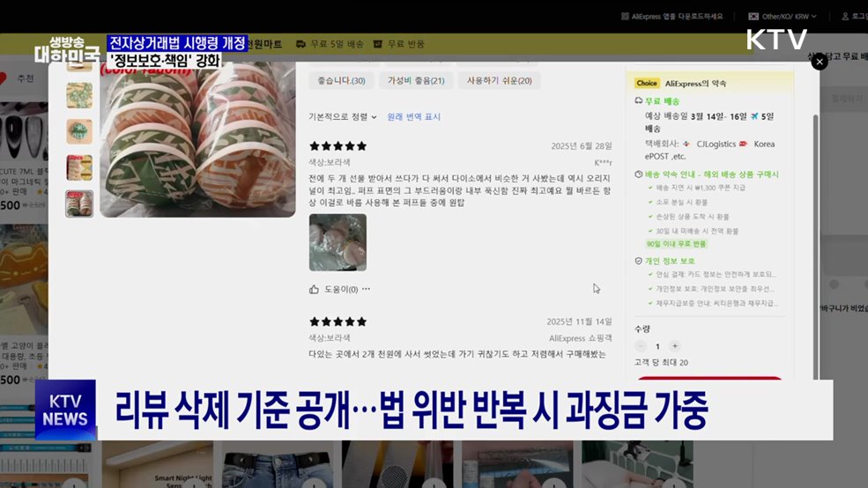Select the bottom highlighted product thumbnail
The width and height of the screenshot is (868, 488).
click(79, 203)
